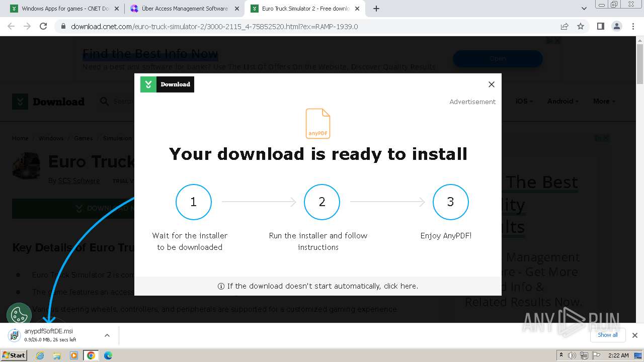Go to Windows breadcrumb

(x=51, y=138)
